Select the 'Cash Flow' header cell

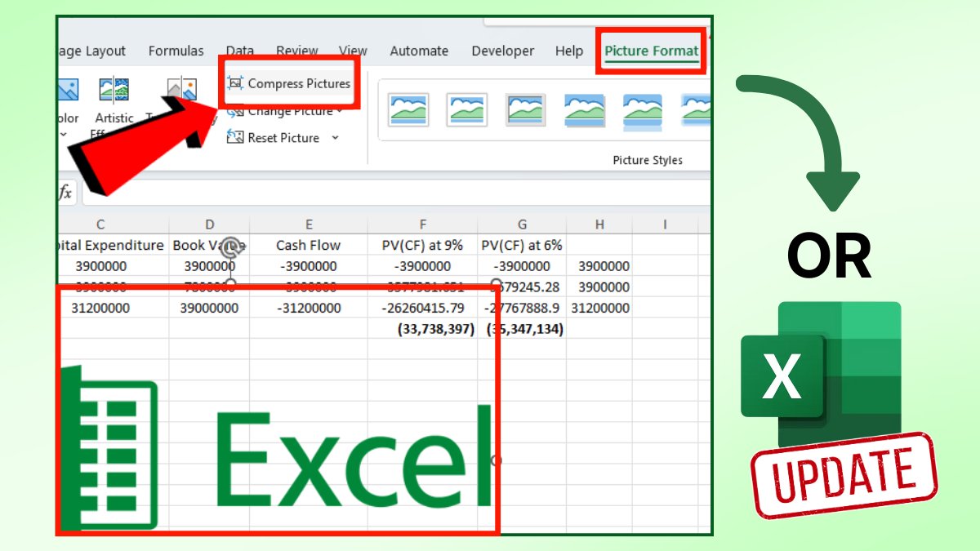309,245
